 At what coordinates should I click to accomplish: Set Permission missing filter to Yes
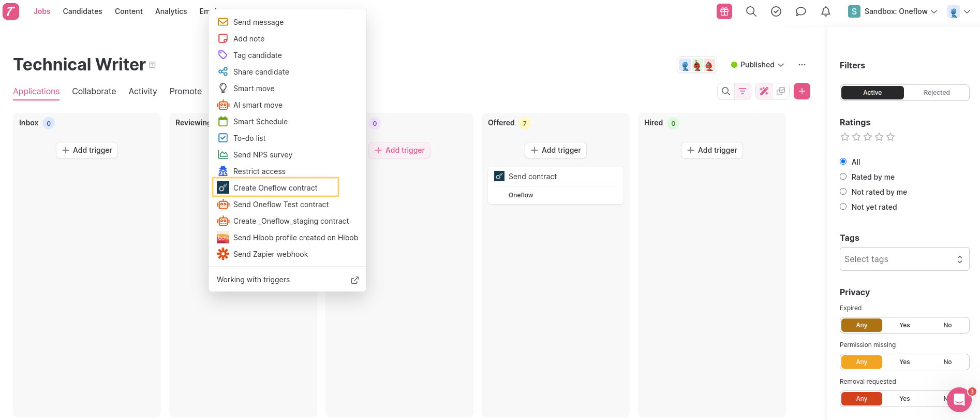click(904, 362)
